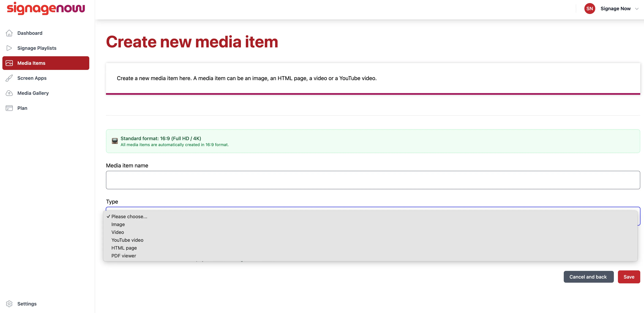Choose HTML page in Type list
The image size is (644, 313).
click(370, 248)
